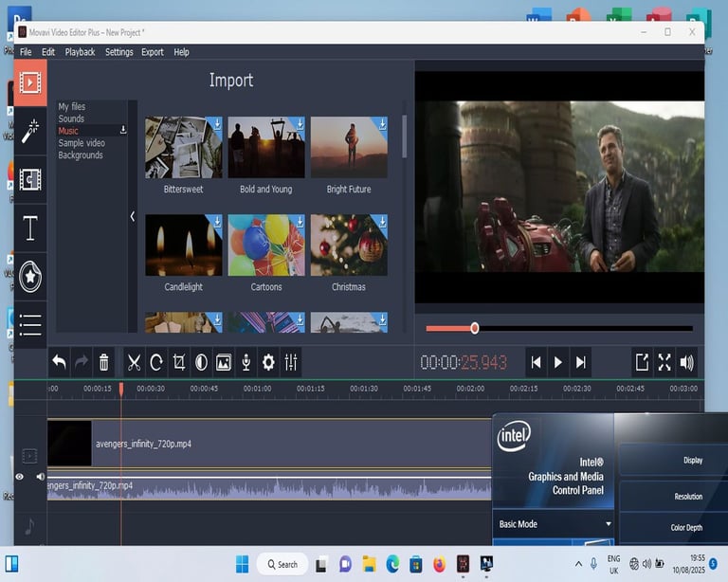The width and height of the screenshot is (728, 582).
Task: Download the Bright Future music pack
Action: pyautogui.click(x=382, y=123)
